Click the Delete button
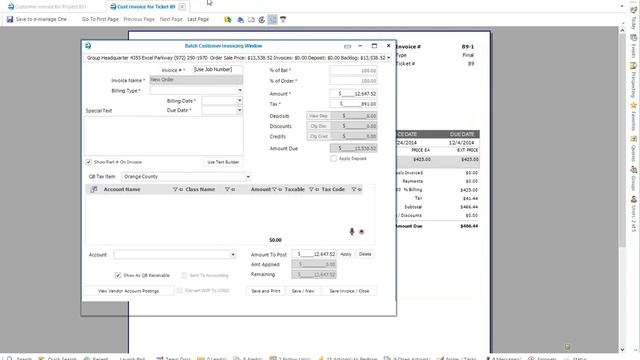The width and height of the screenshot is (640, 360). point(365,254)
